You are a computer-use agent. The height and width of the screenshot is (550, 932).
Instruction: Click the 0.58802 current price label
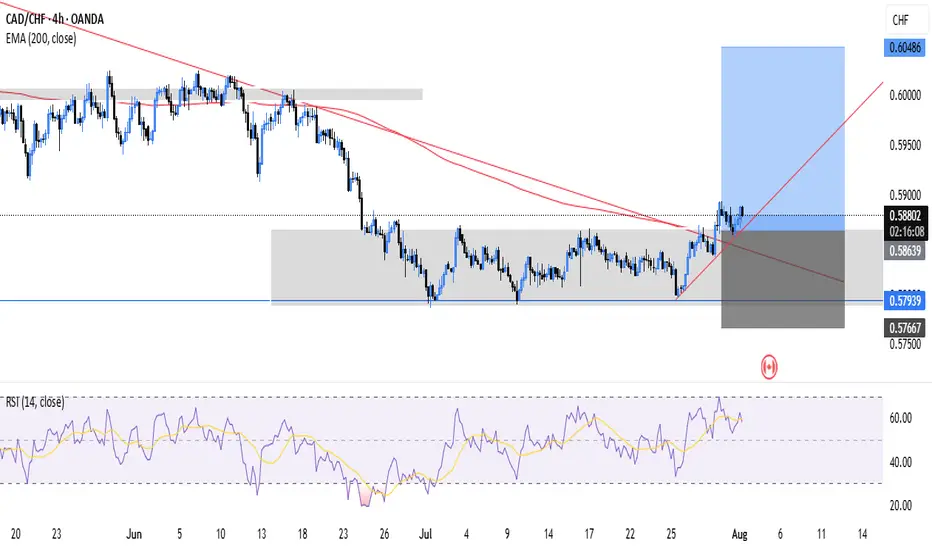[905, 216]
